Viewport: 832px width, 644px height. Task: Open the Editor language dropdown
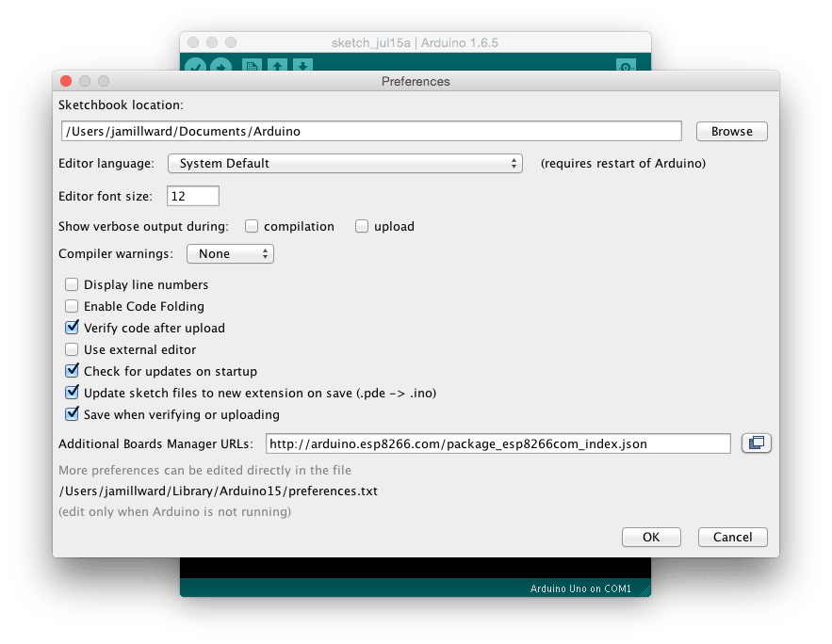345,163
